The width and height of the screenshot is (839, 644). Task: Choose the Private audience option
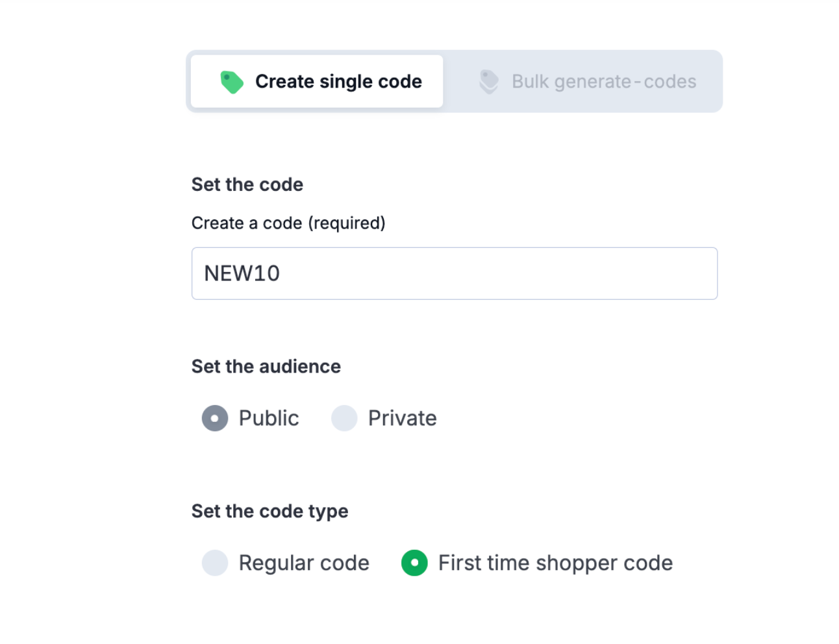tap(344, 418)
